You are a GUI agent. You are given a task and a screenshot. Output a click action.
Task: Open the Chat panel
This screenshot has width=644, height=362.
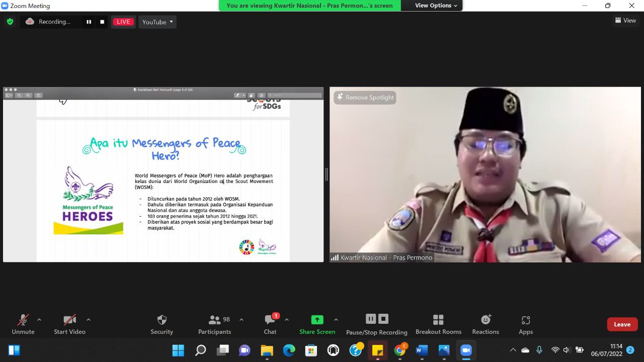pos(270,320)
